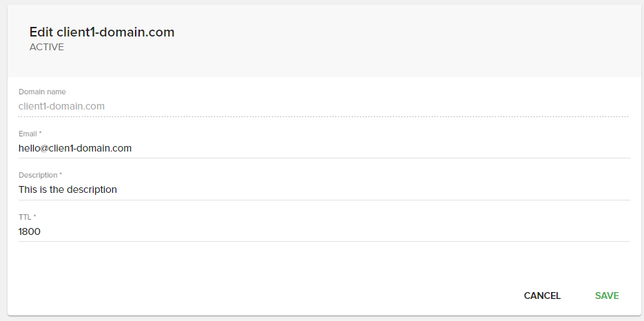This screenshot has height=321, width=644.
Task: Click the disabled Domain name field
Action: (324, 106)
